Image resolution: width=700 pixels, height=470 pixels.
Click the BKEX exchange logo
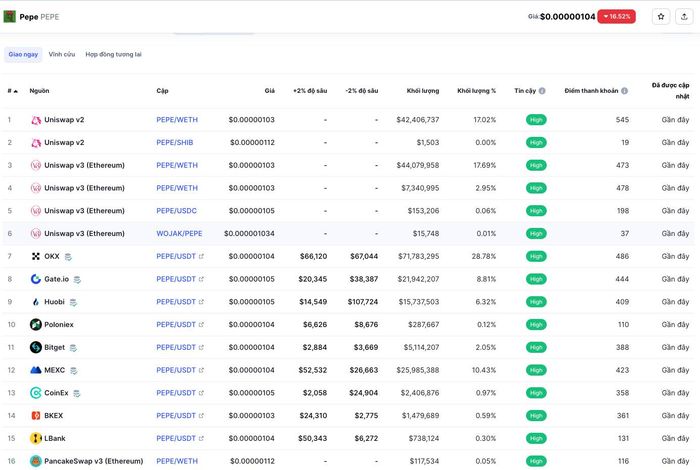(36, 416)
